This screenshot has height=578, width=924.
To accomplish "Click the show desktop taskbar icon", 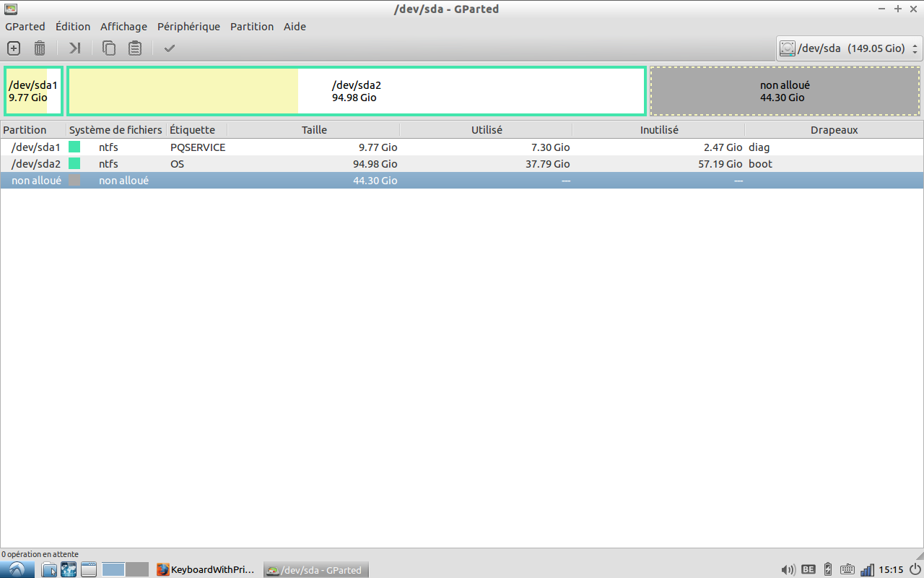I will click(89, 569).
